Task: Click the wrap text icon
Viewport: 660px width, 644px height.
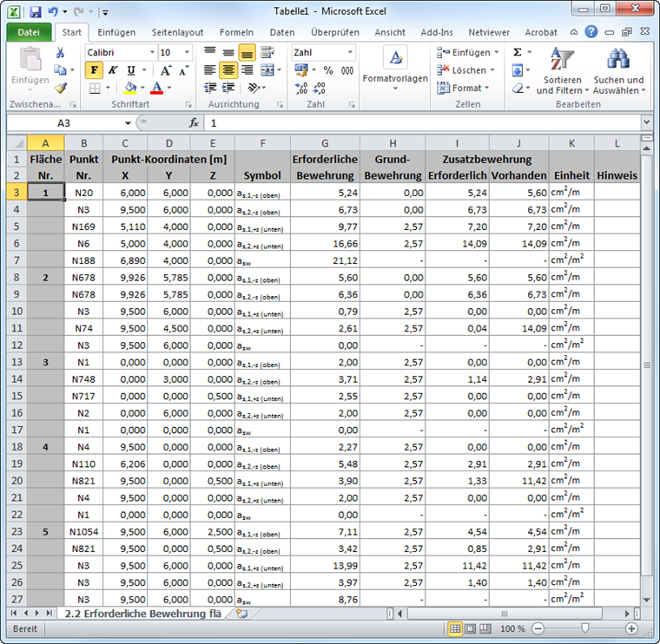Action: (267, 53)
